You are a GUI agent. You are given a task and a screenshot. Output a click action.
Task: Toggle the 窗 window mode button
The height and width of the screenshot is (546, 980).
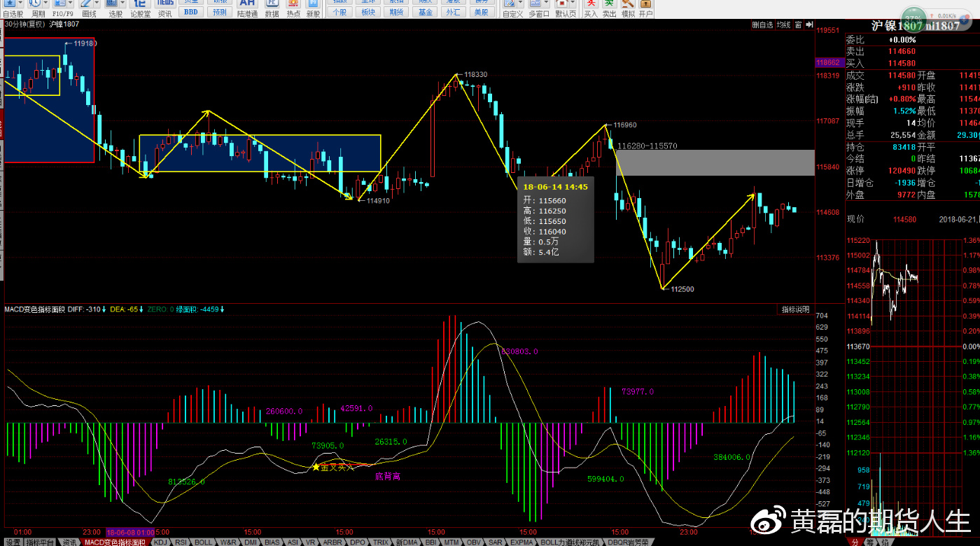(x=798, y=24)
